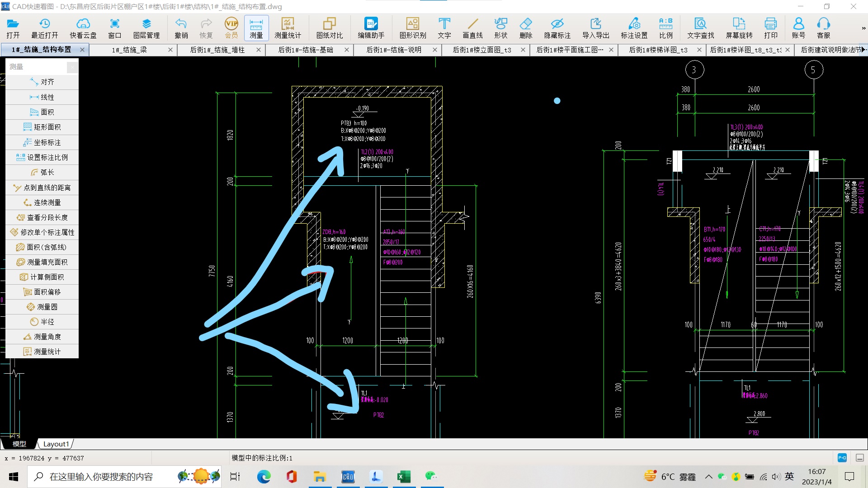Click 查看分段长度 option
This screenshot has width=868, height=488.
click(42, 217)
